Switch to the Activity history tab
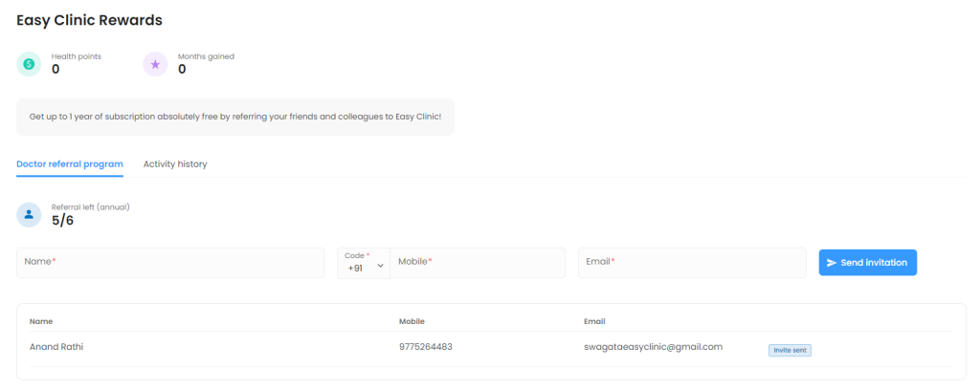Image resolution: width=980 pixels, height=390 pixels. point(175,164)
